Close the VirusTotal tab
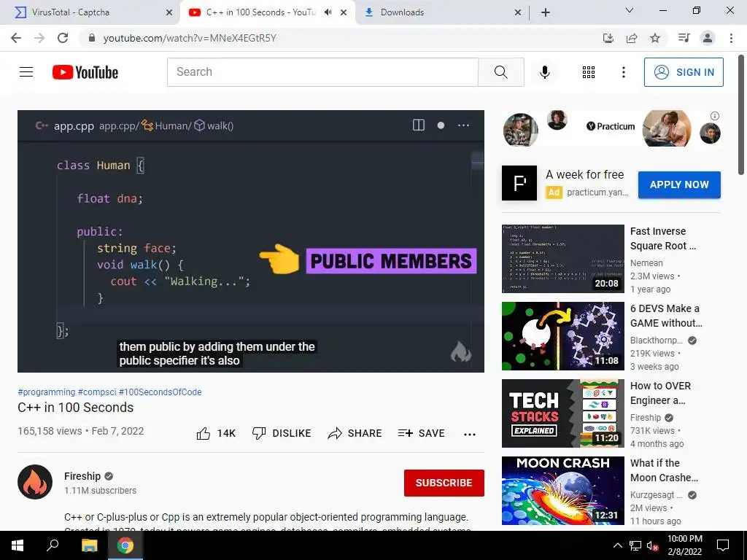 [x=169, y=12]
